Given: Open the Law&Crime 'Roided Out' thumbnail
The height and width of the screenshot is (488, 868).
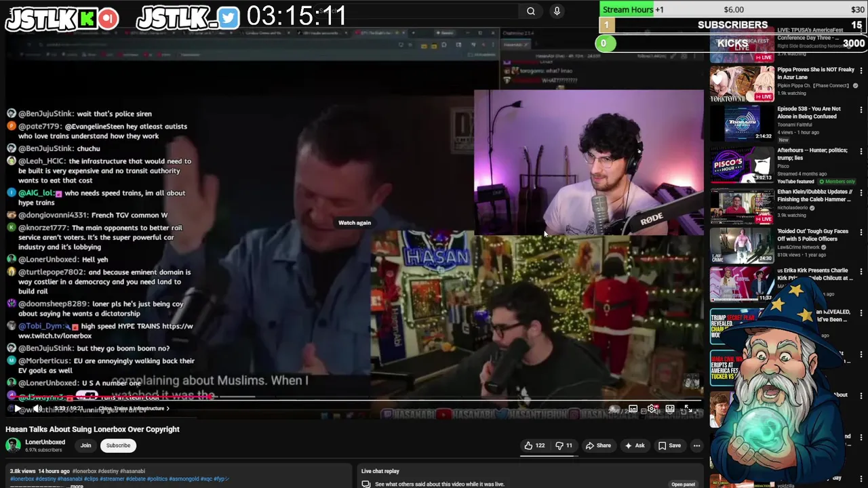Looking at the screenshot, I should [x=742, y=245].
